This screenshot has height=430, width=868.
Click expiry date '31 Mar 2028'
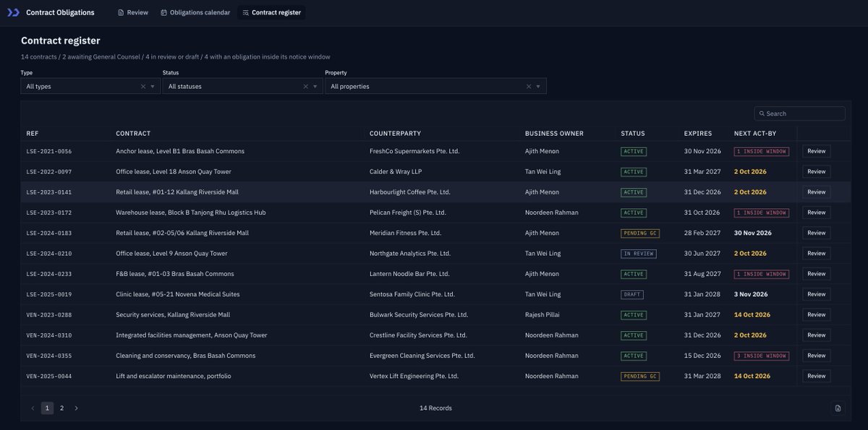pos(702,376)
